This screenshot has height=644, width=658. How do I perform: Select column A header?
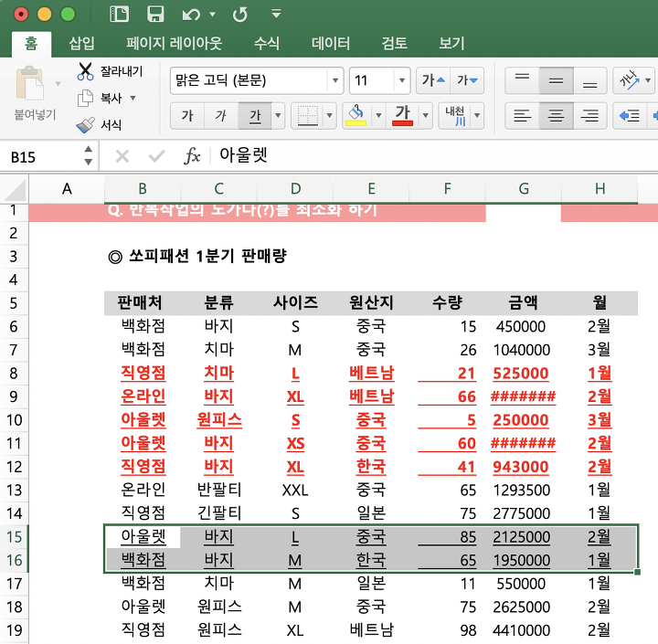(x=67, y=189)
